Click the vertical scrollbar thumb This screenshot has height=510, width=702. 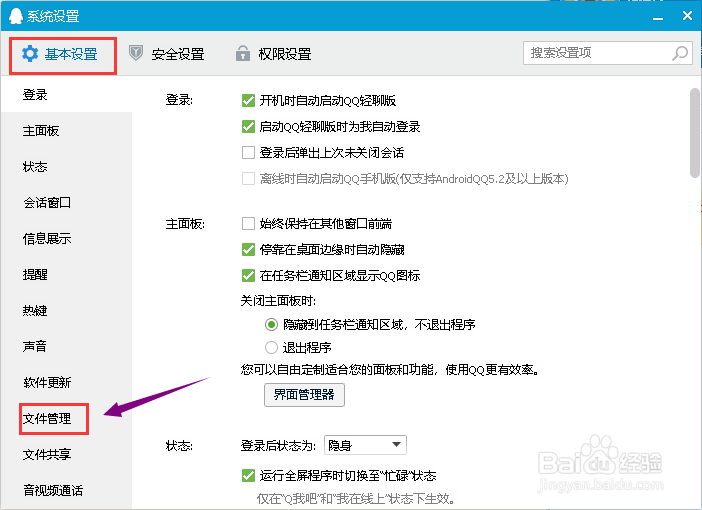[x=694, y=133]
